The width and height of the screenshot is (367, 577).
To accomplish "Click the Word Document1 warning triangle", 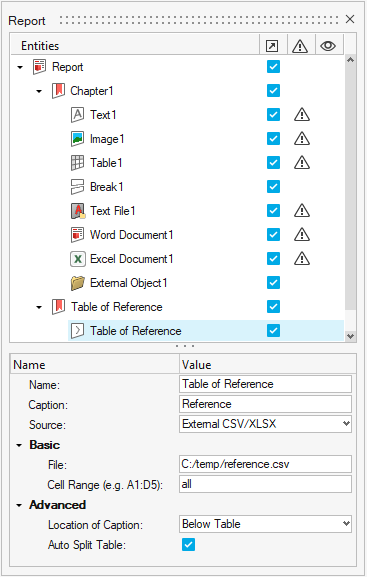I will (x=302, y=234).
